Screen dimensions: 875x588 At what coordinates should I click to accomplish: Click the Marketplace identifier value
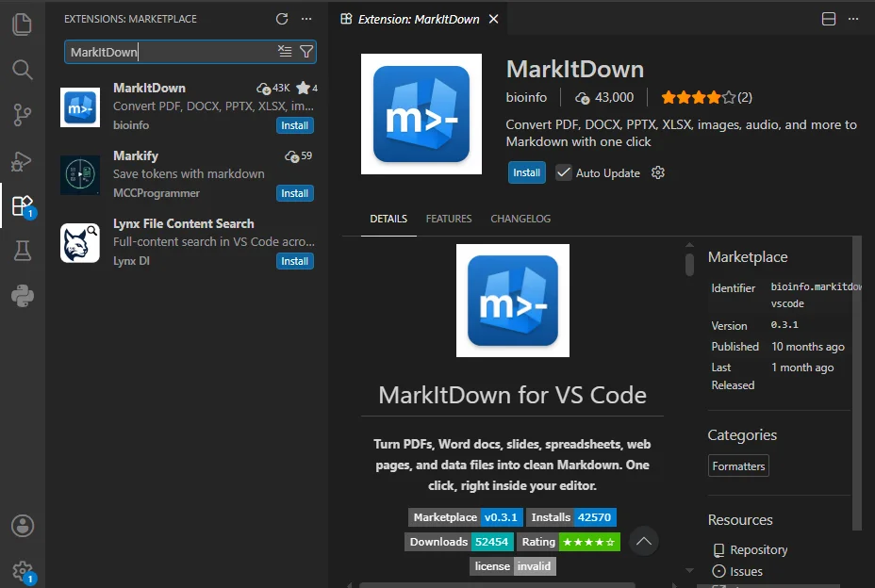click(x=816, y=295)
